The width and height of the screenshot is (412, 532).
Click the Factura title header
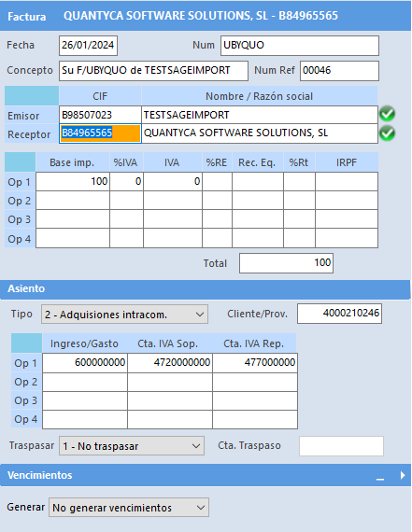(206, 16)
